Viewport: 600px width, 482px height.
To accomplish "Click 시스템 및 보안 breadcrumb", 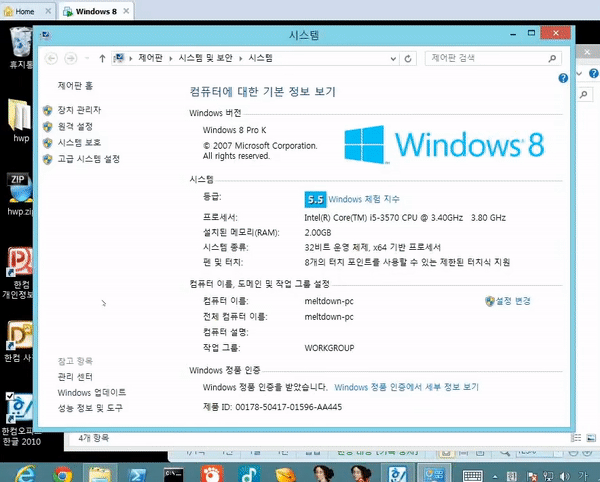I will [205, 58].
